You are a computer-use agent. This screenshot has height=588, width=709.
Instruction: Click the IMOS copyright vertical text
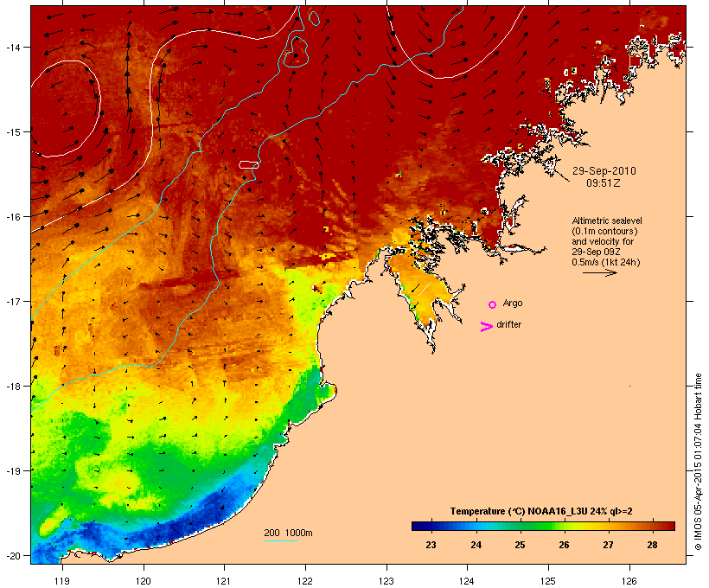[x=698, y=462]
